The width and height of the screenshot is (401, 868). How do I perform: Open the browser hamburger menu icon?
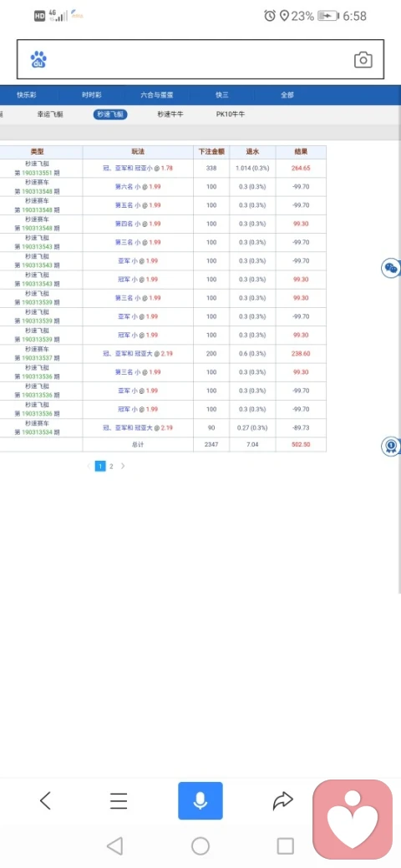[119, 800]
